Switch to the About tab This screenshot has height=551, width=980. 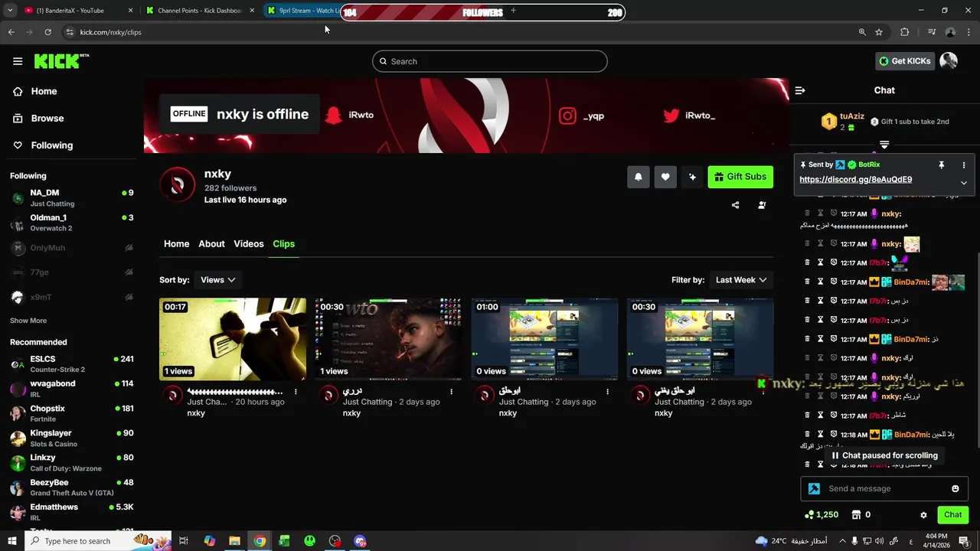click(211, 244)
